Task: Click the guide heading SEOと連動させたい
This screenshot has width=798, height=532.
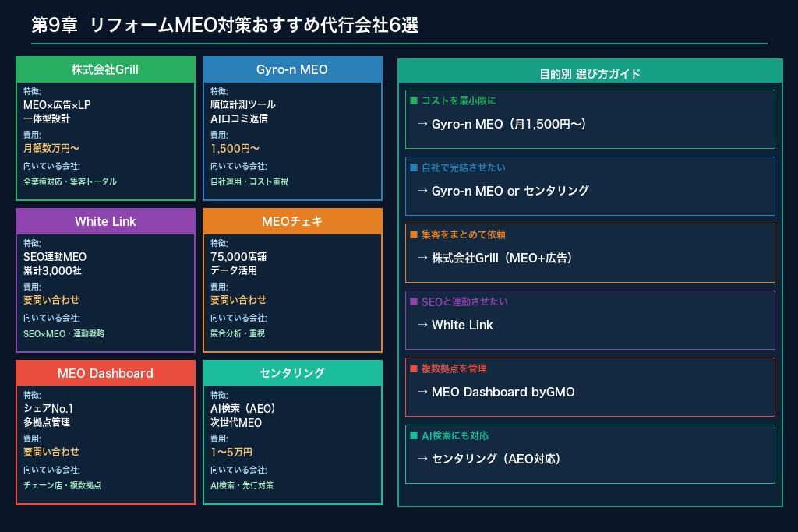Action: [464, 302]
